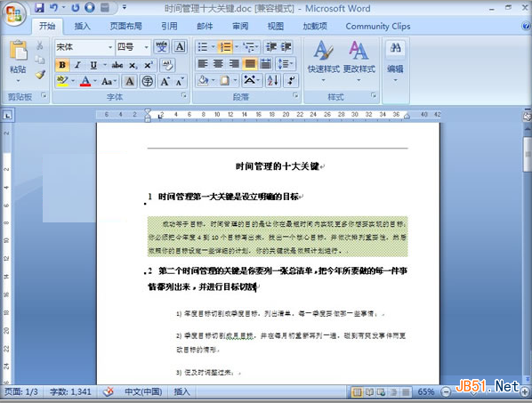Screen dimensions: 532x403
Task: Apply character border icon
Action: (x=180, y=47)
